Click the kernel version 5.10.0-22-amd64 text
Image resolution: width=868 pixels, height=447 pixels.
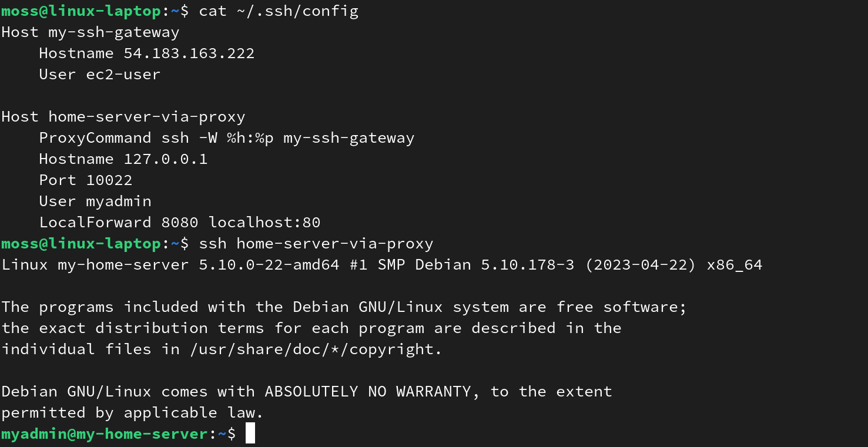tap(269, 265)
